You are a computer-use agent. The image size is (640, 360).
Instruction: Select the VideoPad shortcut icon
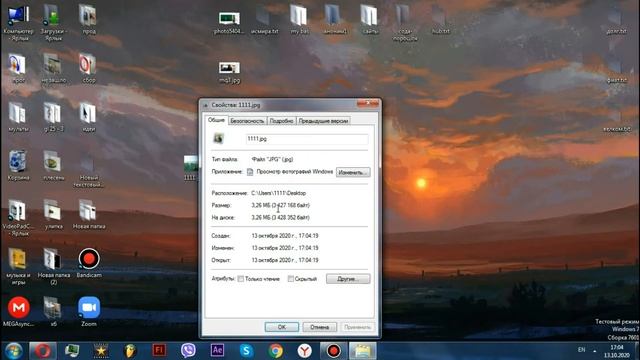18,211
